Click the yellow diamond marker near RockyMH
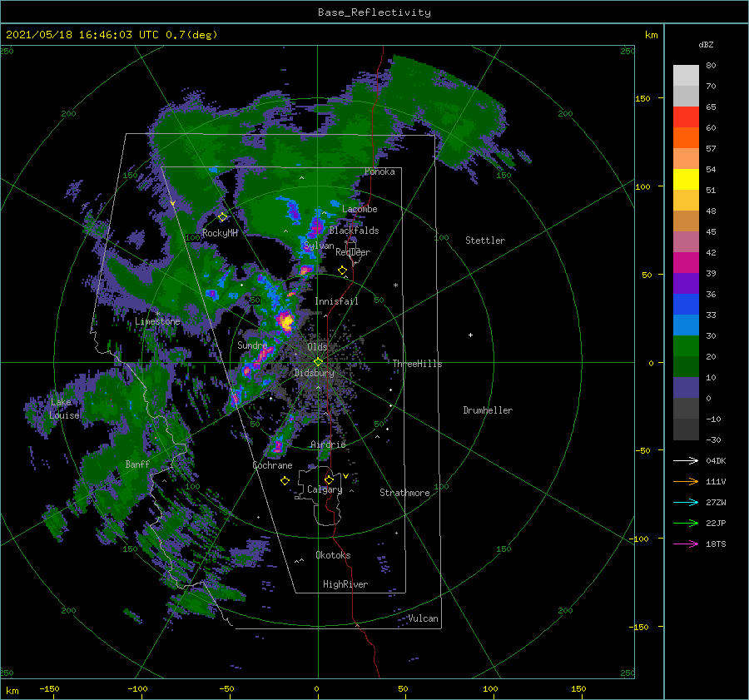 coord(222,217)
